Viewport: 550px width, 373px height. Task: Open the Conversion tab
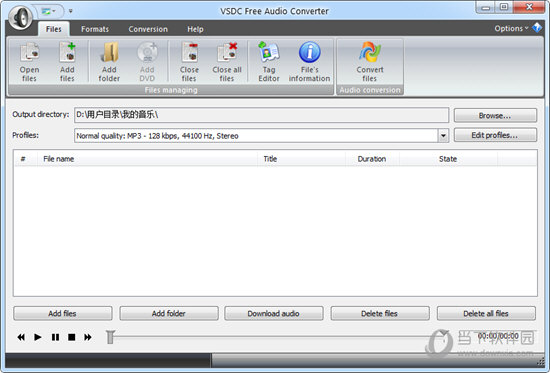point(148,29)
